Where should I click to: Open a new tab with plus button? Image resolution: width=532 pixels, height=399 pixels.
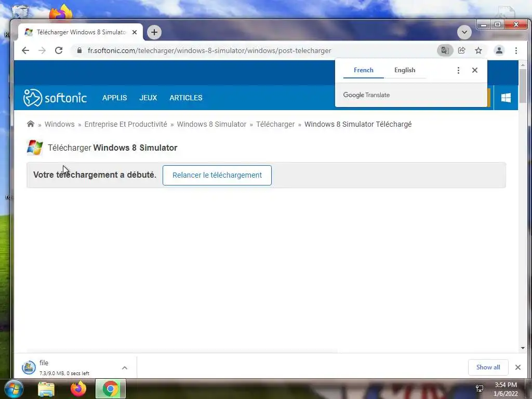coord(154,32)
